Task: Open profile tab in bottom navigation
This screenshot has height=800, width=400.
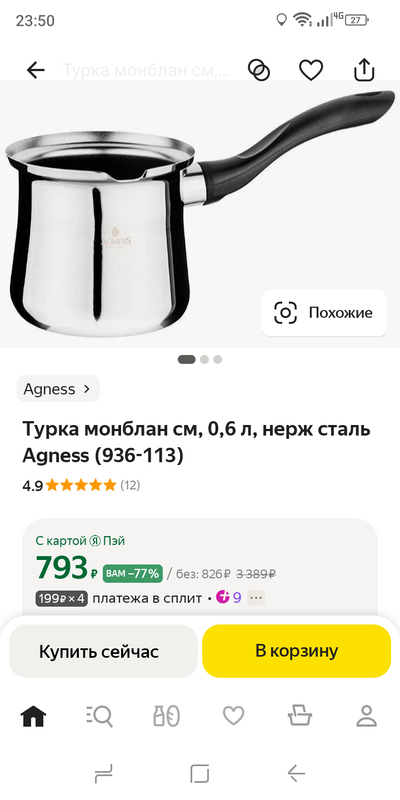Action: tap(366, 716)
